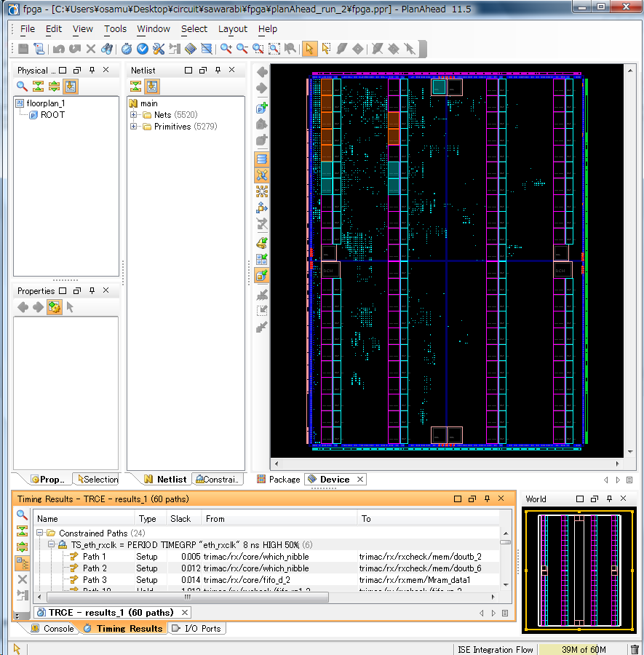
Task: Collapse the Constrained Paths tree node
Action: pyautogui.click(x=41, y=533)
